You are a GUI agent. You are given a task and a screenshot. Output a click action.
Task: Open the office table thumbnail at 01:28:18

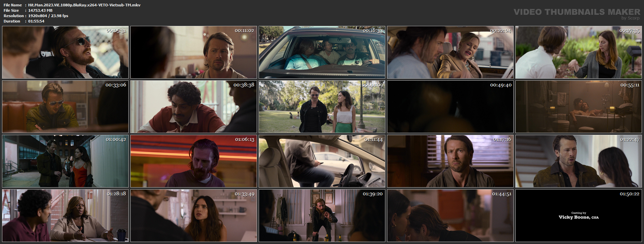click(65, 216)
